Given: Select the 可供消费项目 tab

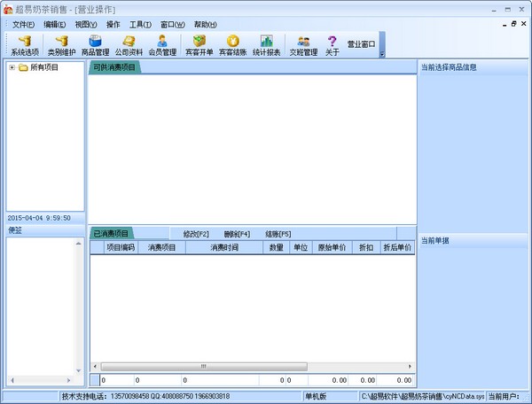Looking at the screenshot, I should pyautogui.click(x=114, y=67).
